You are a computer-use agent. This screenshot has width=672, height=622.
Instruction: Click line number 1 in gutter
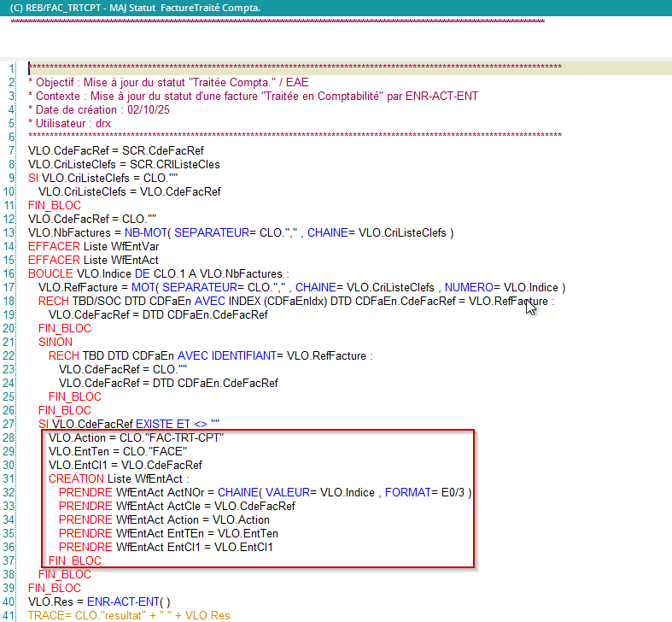[10, 68]
